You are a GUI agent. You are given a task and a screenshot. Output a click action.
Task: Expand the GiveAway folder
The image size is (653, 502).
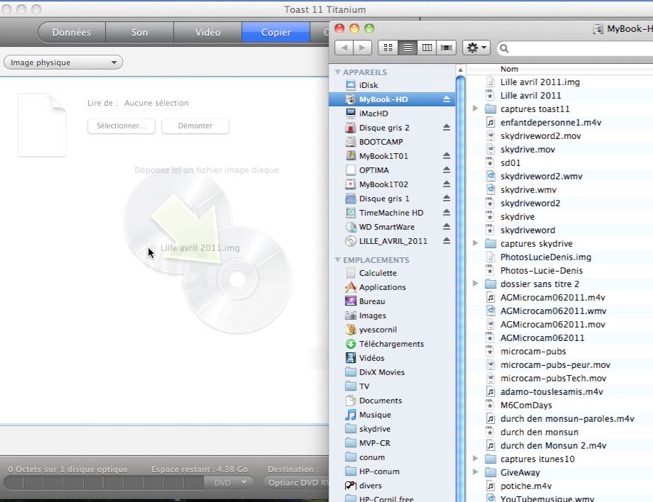point(475,472)
